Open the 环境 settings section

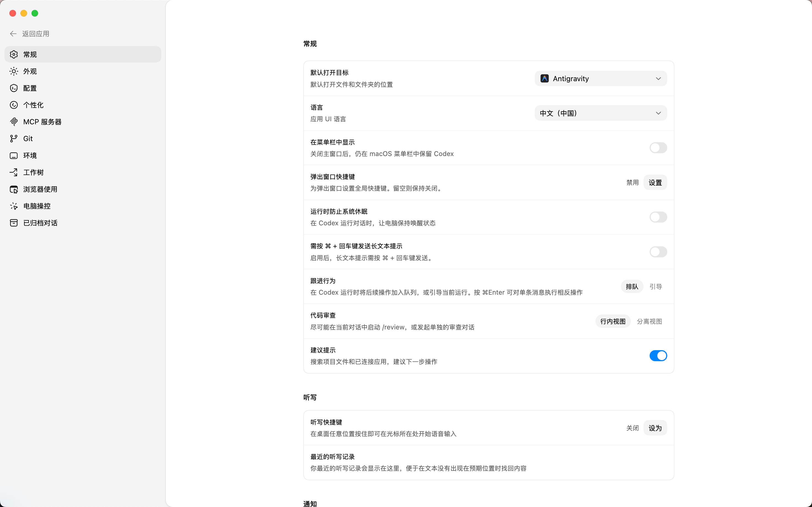pyautogui.click(x=30, y=155)
